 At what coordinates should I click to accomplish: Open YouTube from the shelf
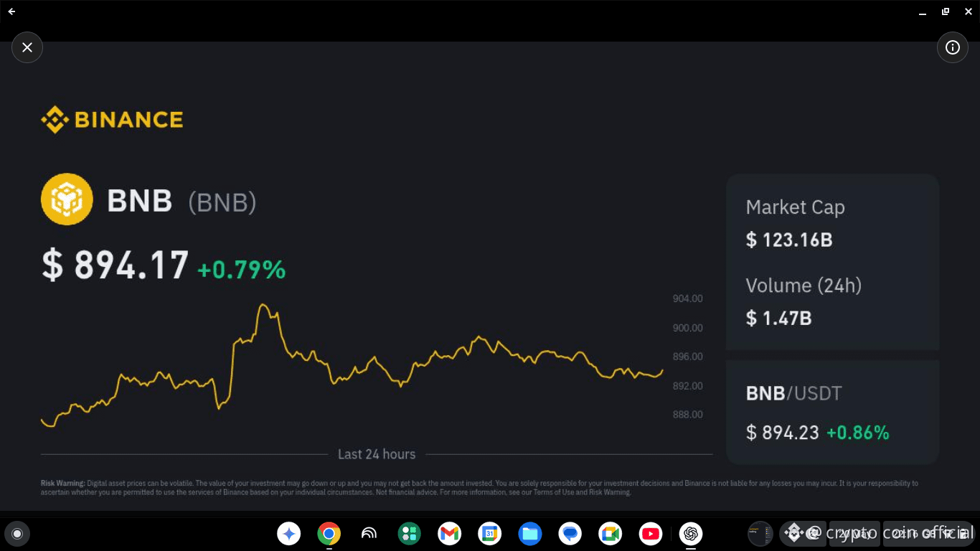click(x=651, y=534)
